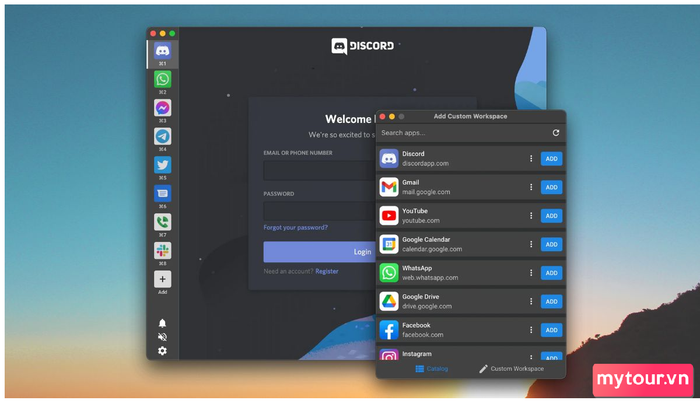700x405 pixels.
Task: Click the Instagram row name
Action: [417, 354]
